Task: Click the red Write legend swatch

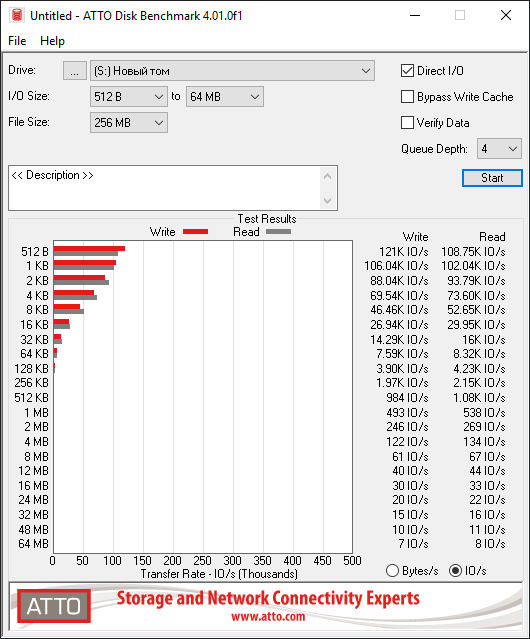Action: coord(196,231)
